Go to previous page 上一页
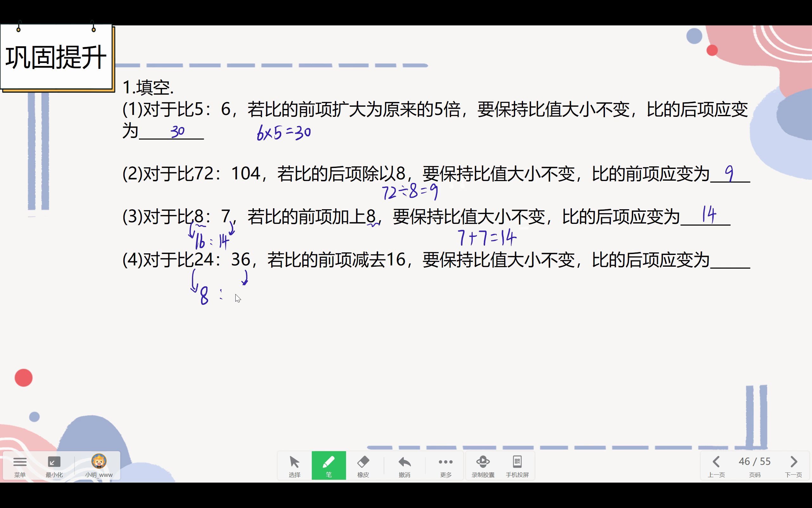 coord(716,466)
